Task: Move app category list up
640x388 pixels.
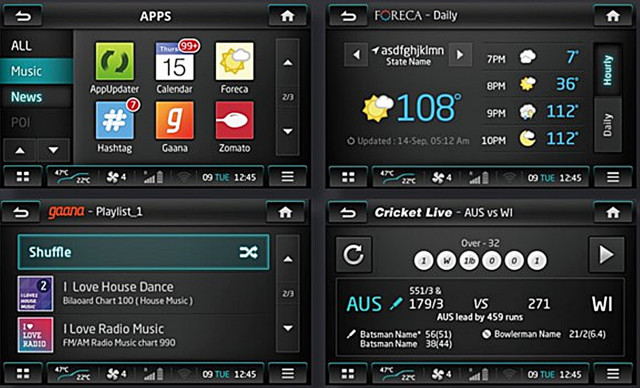Action: 20,150
